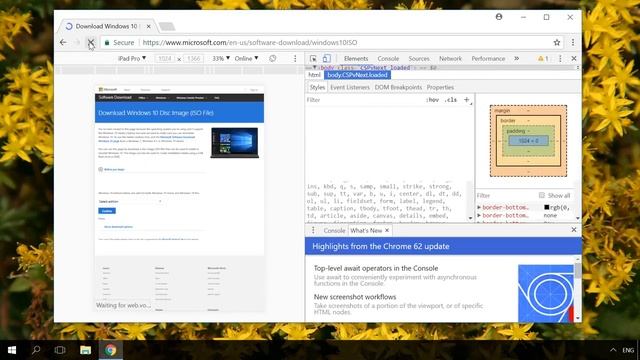The image size is (640, 360).
Task: Open the Styles tab
Action: pyautogui.click(x=317, y=87)
